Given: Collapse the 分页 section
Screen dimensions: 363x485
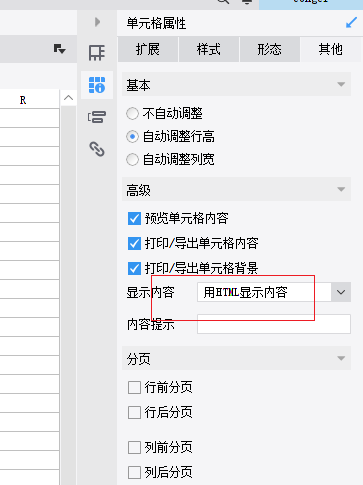Looking at the screenshot, I should pyautogui.click(x=341, y=359).
